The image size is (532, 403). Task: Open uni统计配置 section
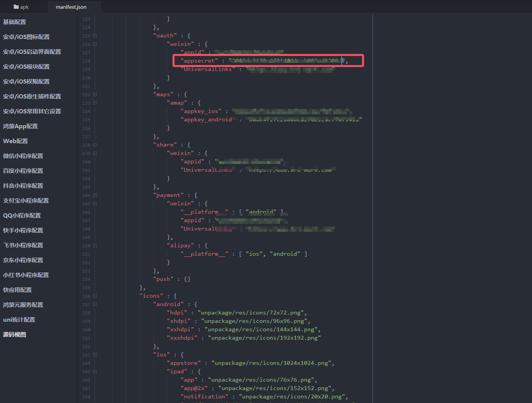coord(19,320)
